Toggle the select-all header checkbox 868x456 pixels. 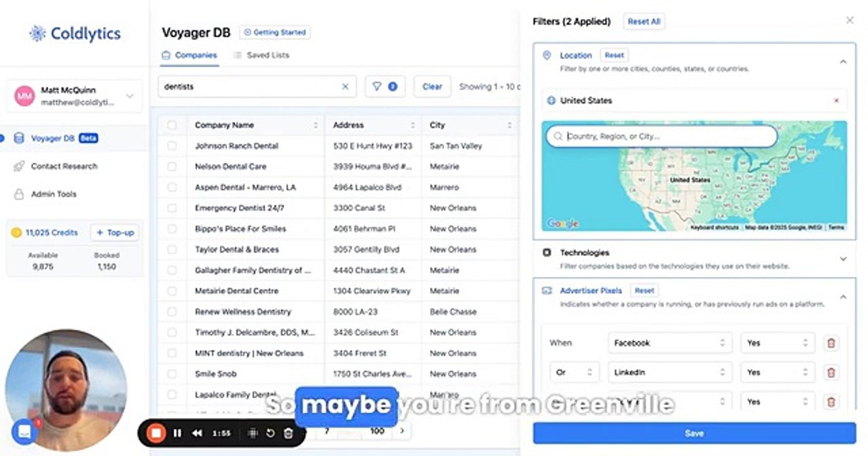pyautogui.click(x=172, y=125)
